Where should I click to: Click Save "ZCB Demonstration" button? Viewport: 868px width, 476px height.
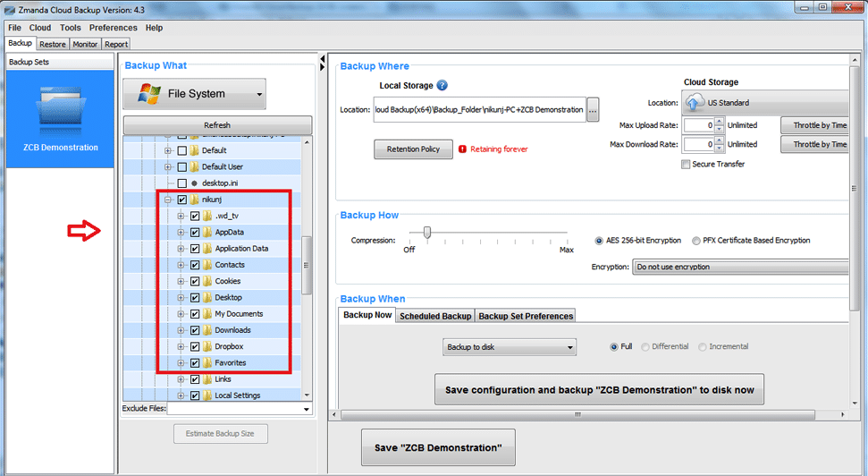pyautogui.click(x=438, y=447)
